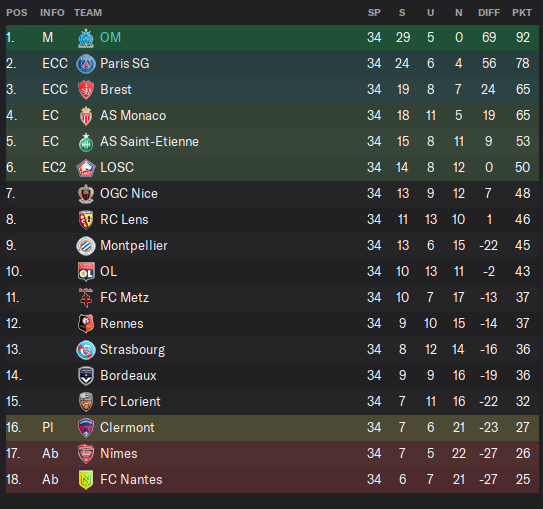Click the OGC Nice crest
This screenshot has width=543, height=509.
click(86, 194)
